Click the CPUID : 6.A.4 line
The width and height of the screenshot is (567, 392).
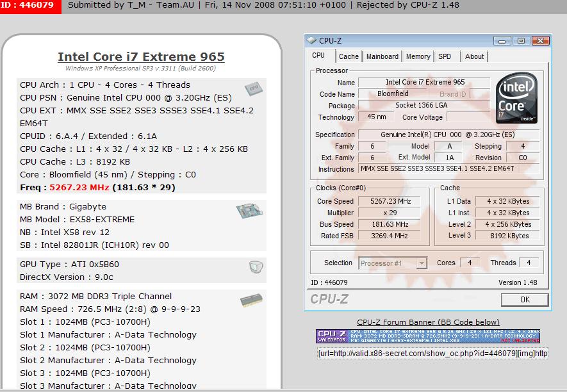click(x=88, y=136)
